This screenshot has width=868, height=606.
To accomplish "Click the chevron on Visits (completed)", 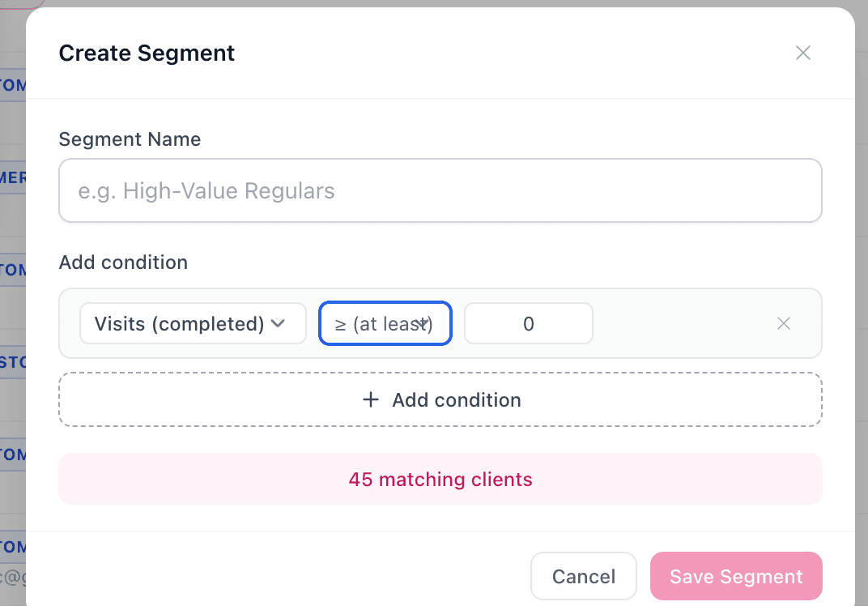I will coord(278,324).
